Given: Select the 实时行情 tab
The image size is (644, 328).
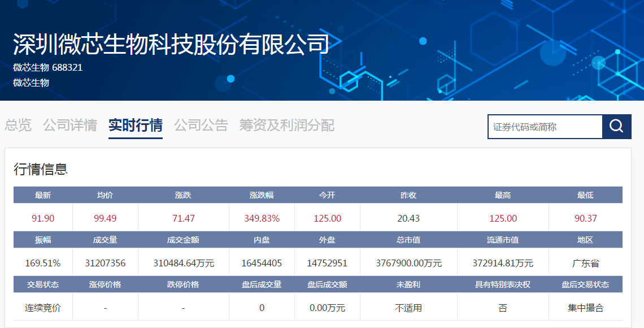Looking at the screenshot, I should coord(136,125).
